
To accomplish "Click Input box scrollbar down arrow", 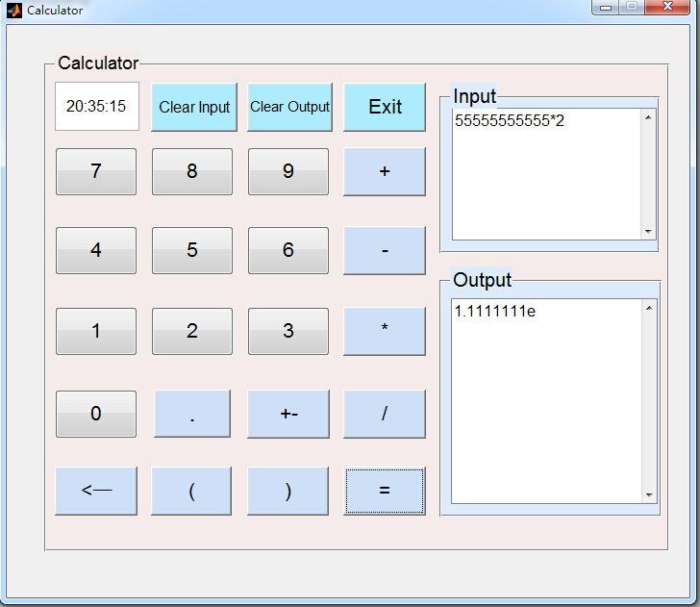I will tap(648, 232).
